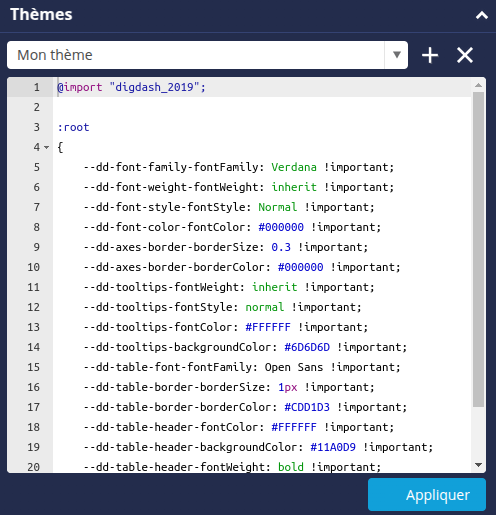The width and height of the screenshot is (496, 515).
Task: Click the Verdana font value
Action: click(x=294, y=167)
